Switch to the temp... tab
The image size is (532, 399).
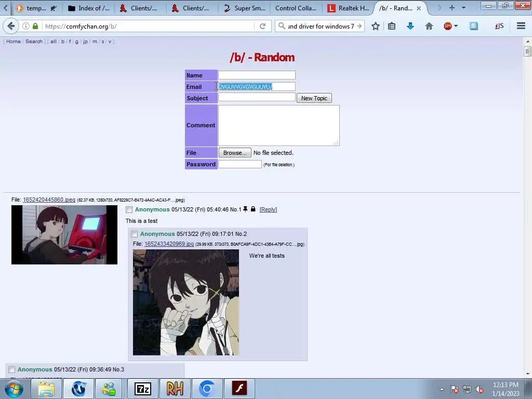pos(36,8)
